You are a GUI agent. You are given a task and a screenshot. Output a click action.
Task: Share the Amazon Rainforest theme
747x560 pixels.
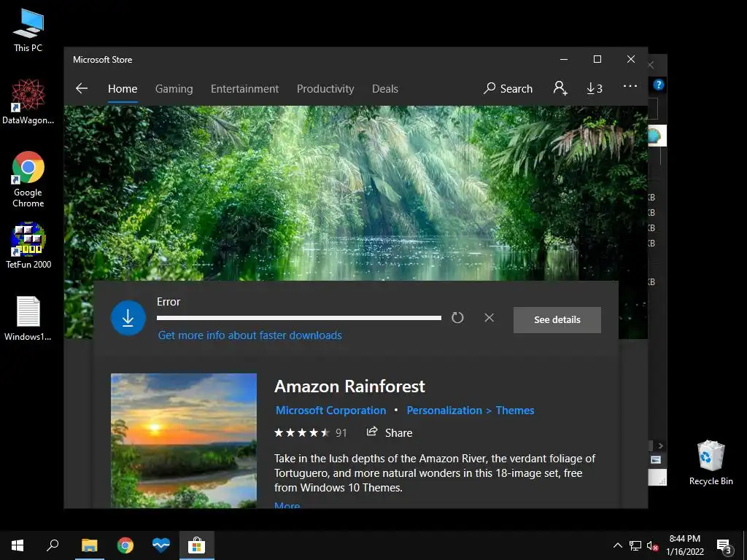(x=390, y=432)
